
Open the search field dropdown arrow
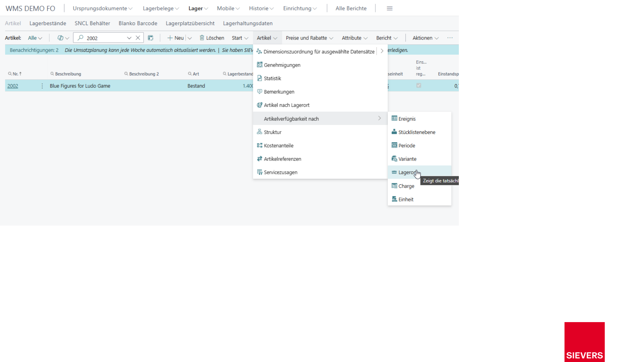point(129,38)
